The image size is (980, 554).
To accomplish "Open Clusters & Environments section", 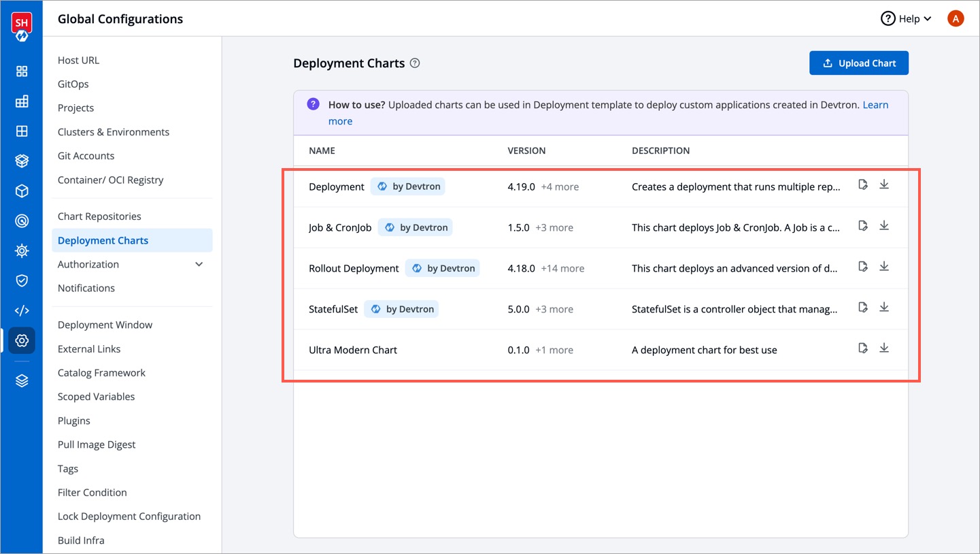I will click(x=114, y=132).
